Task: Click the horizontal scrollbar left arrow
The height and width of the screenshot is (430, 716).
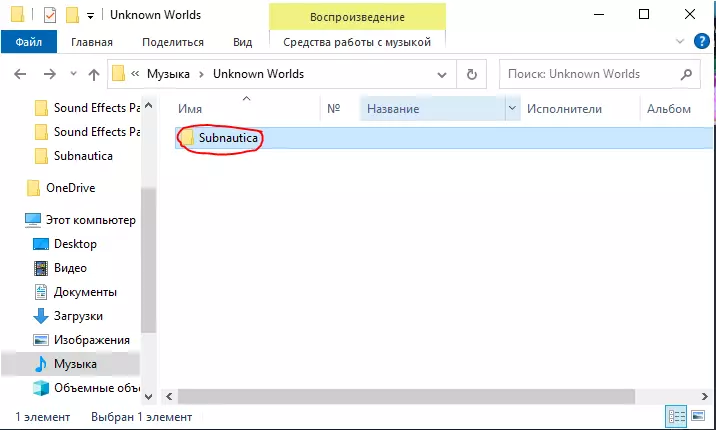Action: coord(169,396)
